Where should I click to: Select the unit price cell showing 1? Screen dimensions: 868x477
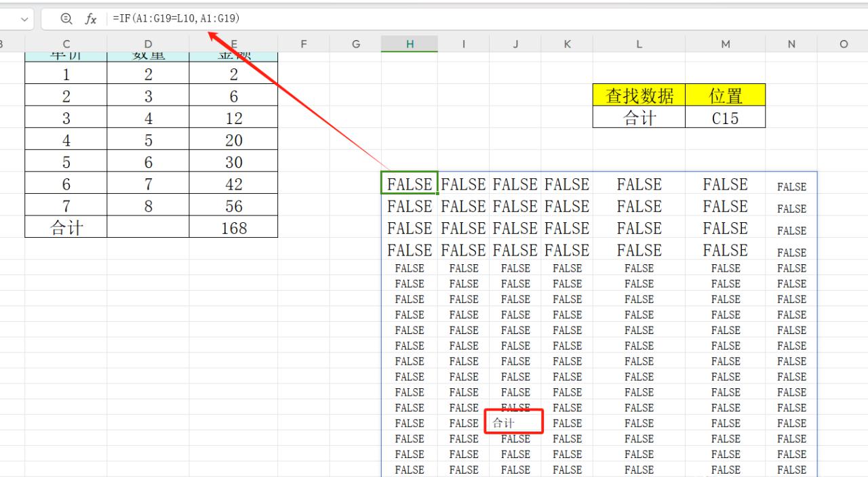(x=66, y=75)
